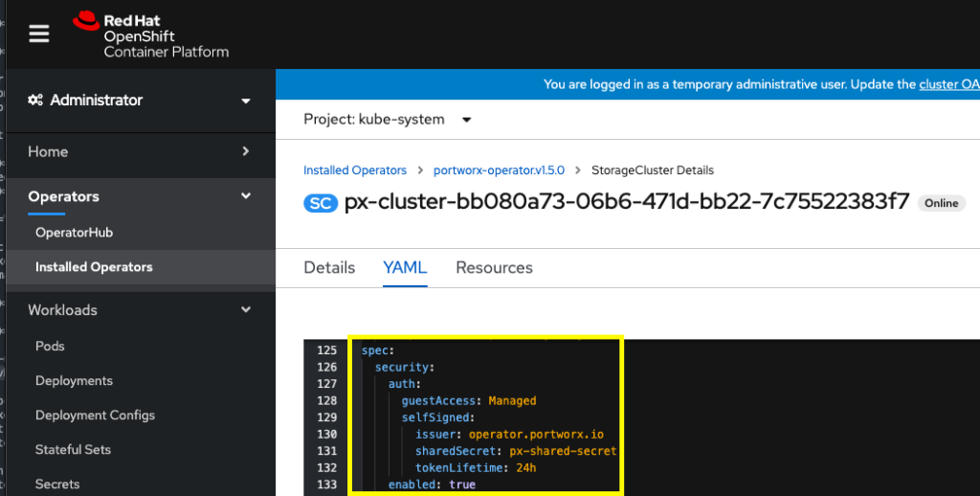The image size is (980, 496).
Task: Follow the portworx-operator.v1.5.0 breadcrumb link
Action: coord(499,170)
